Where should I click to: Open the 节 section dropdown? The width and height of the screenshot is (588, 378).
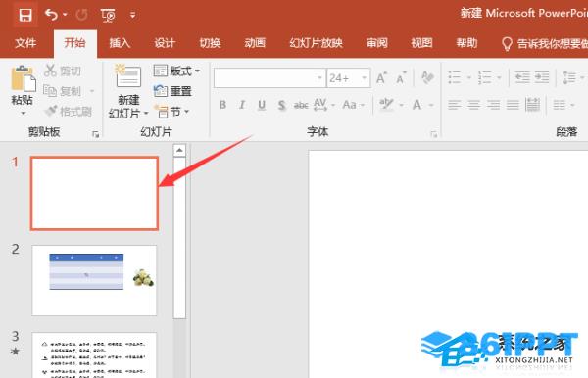(x=186, y=111)
